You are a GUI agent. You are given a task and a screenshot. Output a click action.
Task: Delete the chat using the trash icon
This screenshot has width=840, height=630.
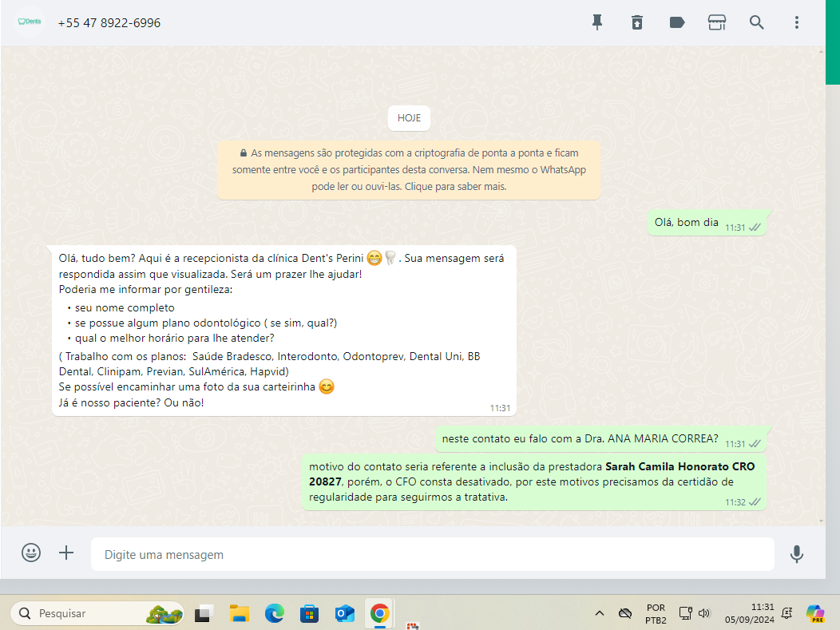[637, 22]
